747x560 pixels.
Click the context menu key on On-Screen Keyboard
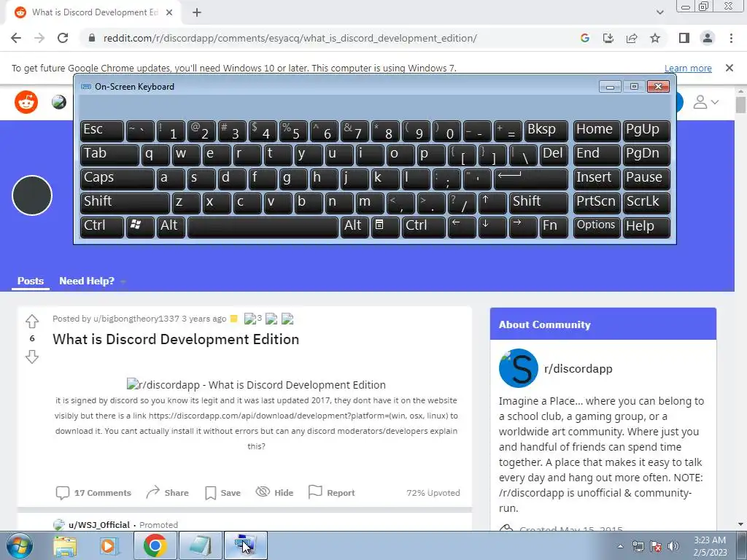pos(385,227)
